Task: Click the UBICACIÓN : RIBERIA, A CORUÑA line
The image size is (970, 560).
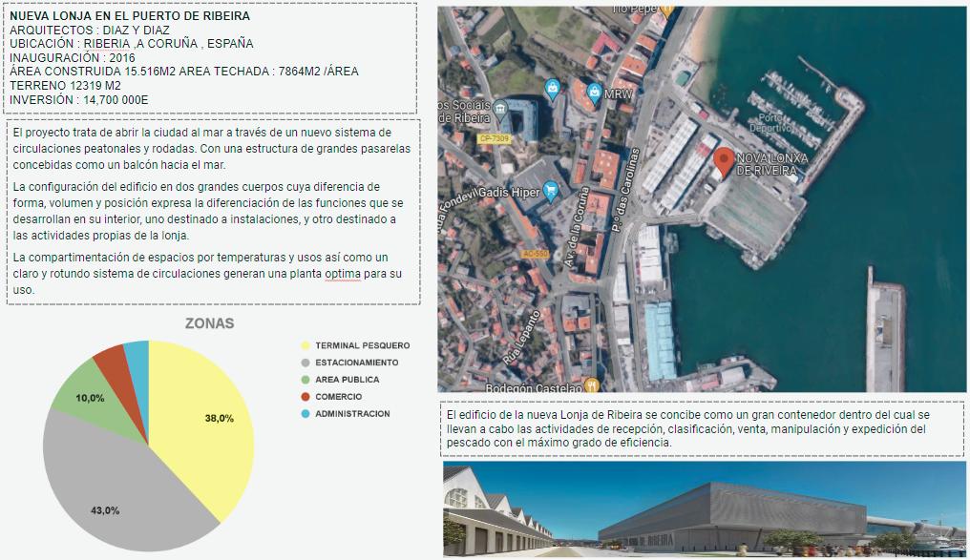Action: 131,44
